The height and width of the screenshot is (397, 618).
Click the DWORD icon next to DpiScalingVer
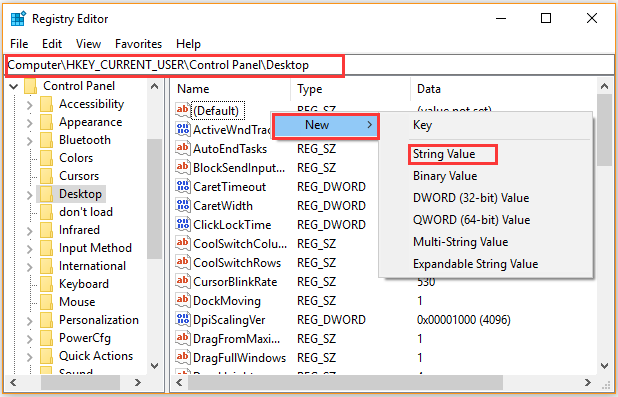182,319
